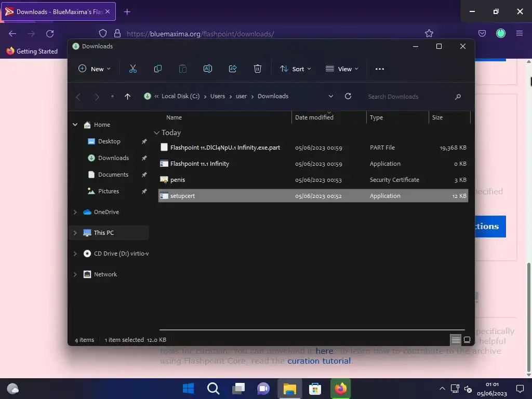The height and width of the screenshot is (399, 532).
Task: Open Firefox application menu hamburger icon
Action: click(520, 33)
